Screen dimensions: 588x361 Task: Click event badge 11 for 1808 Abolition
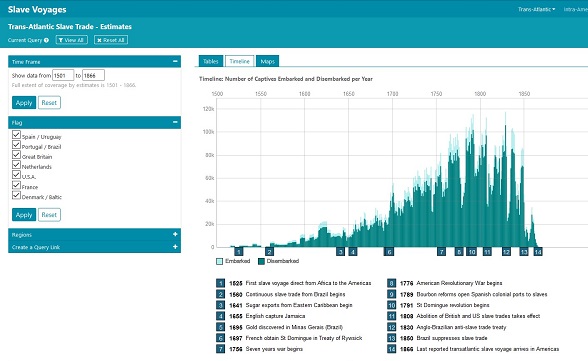pyautogui.click(x=392, y=316)
